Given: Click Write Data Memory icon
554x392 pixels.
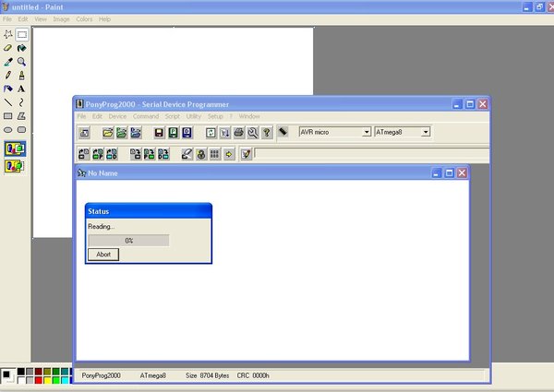Looking at the screenshot, I should [163, 154].
